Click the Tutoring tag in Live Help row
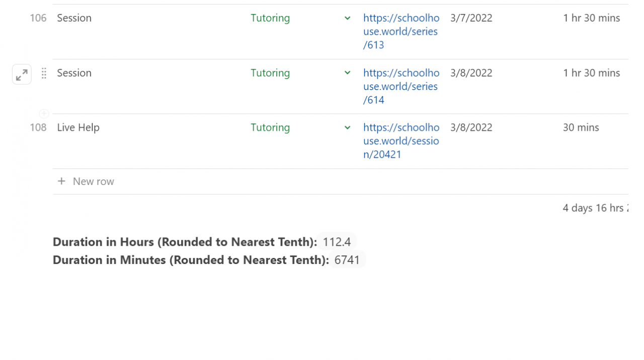Viewport: 644px width, 360px height. point(270,128)
